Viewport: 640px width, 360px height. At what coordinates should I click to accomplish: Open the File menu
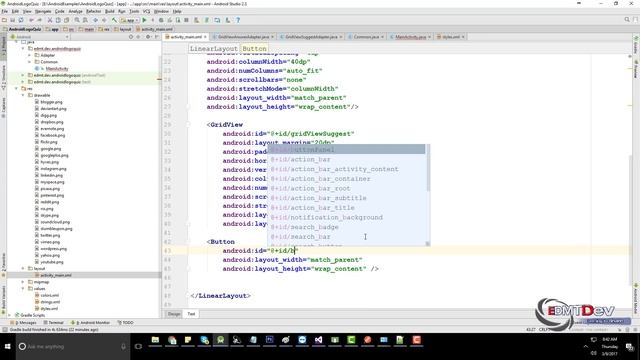tap(5, 11)
